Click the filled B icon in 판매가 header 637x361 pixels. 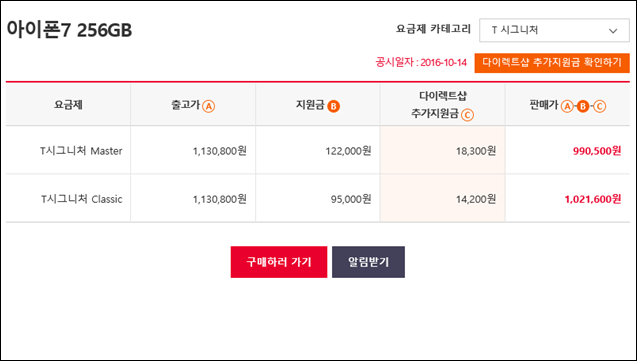tap(583, 106)
